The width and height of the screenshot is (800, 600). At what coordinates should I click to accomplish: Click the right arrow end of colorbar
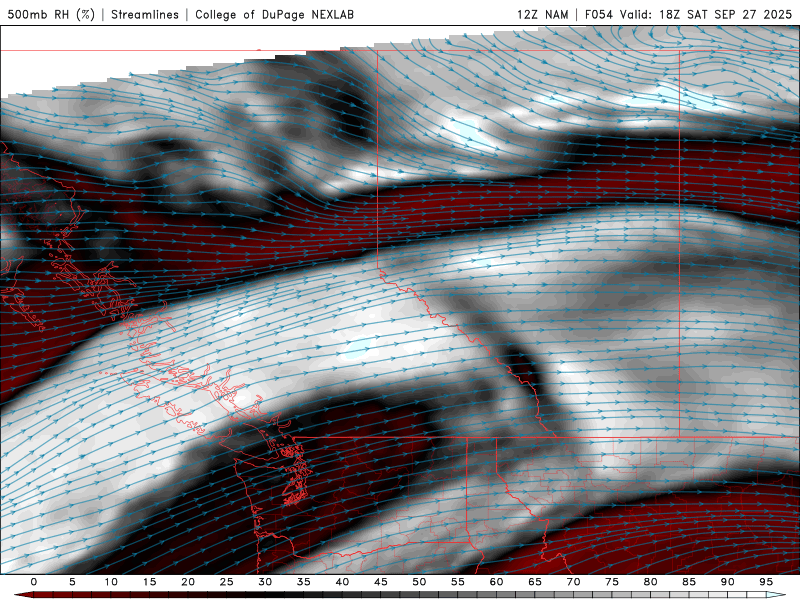(776, 595)
